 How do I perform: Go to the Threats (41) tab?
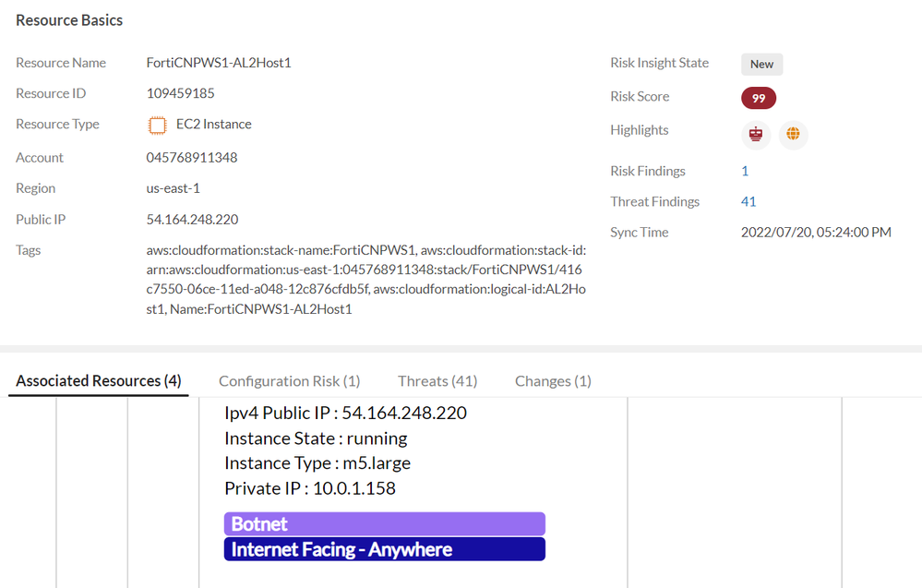437,381
